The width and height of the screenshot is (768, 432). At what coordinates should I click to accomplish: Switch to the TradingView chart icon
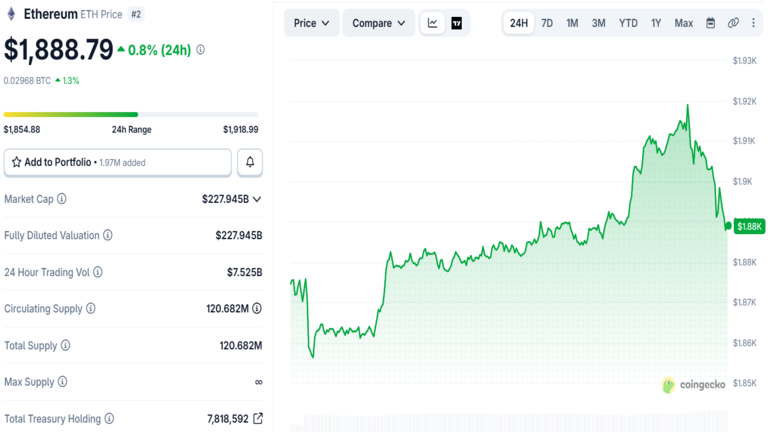coord(456,23)
